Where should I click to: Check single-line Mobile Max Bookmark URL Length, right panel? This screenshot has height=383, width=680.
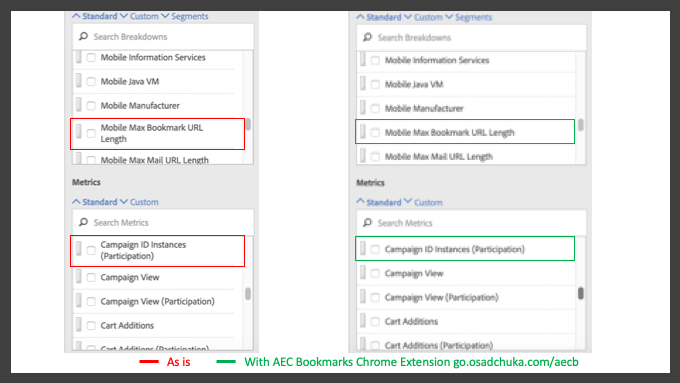point(375,133)
